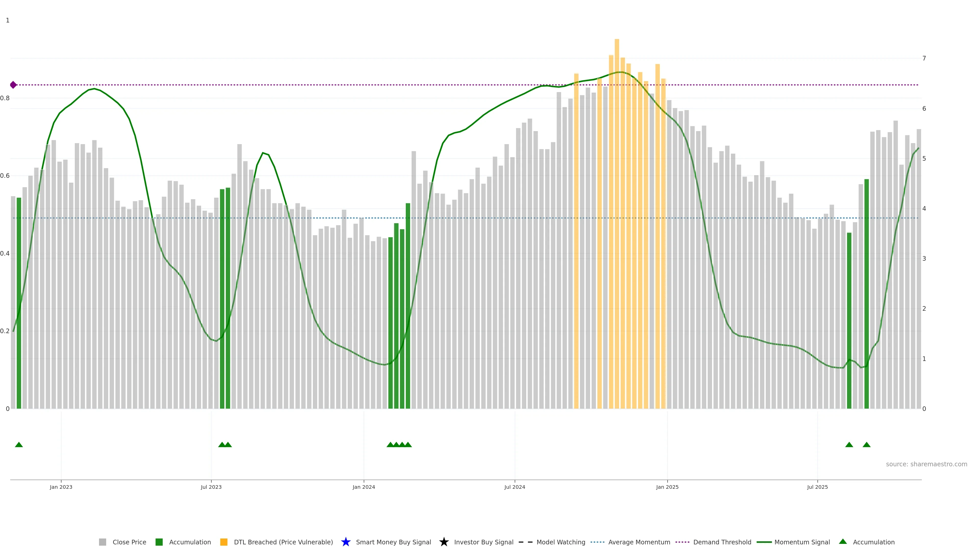The height and width of the screenshot is (551, 980).
Task: Click the dashed Model Watching legend icon
Action: [x=525, y=542]
